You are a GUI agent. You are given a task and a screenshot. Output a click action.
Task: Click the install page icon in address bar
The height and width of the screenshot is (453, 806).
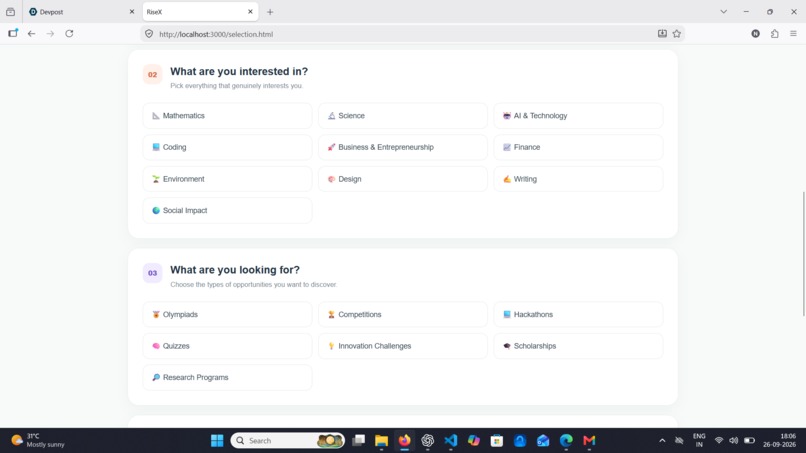(x=662, y=34)
